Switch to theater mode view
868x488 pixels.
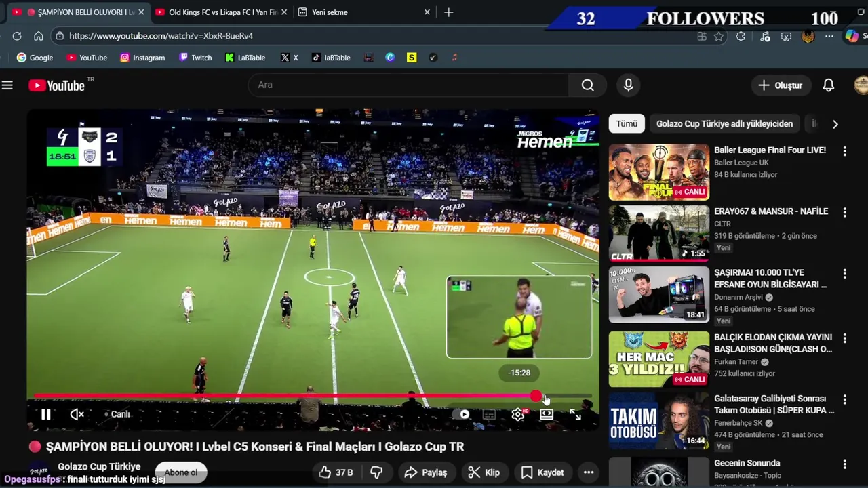coord(547,414)
